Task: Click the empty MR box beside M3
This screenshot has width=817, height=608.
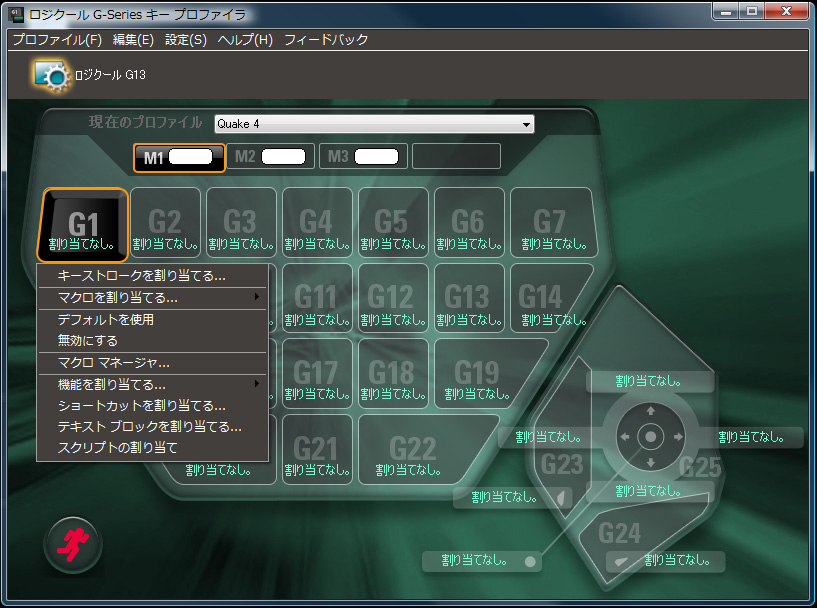Action: pyautogui.click(x=456, y=157)
